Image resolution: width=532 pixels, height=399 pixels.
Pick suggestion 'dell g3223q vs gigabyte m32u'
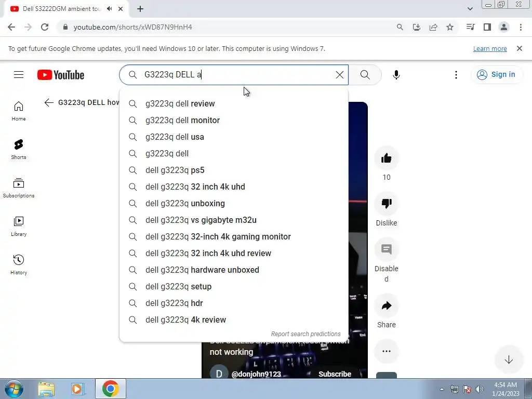point(234,220)
